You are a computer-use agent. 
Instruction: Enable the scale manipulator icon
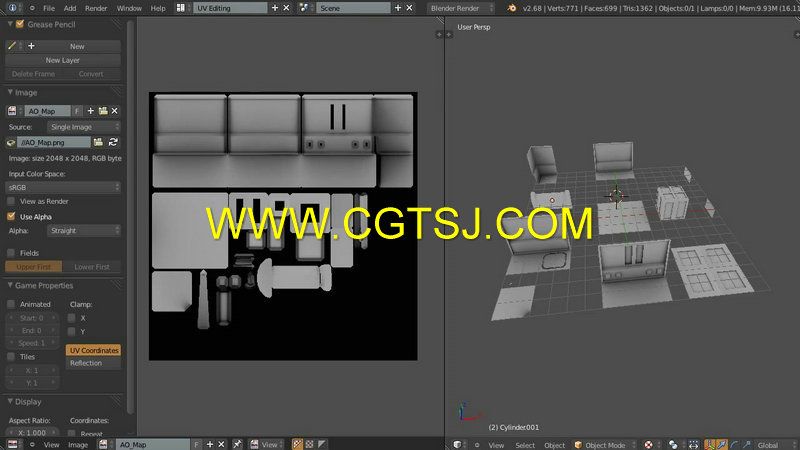click(746, 445)
